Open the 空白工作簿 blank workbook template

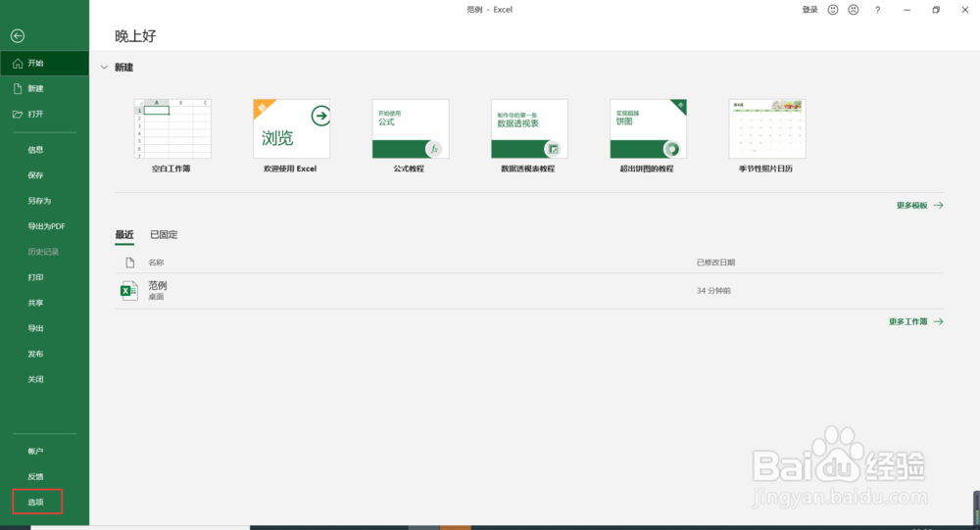pos(172,135)
